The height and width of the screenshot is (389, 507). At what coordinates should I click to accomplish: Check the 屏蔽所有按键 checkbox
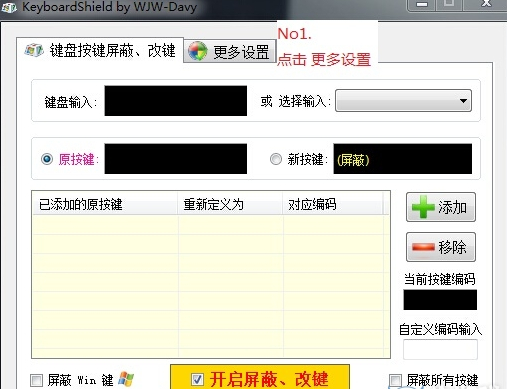click(x=395, y=380)
